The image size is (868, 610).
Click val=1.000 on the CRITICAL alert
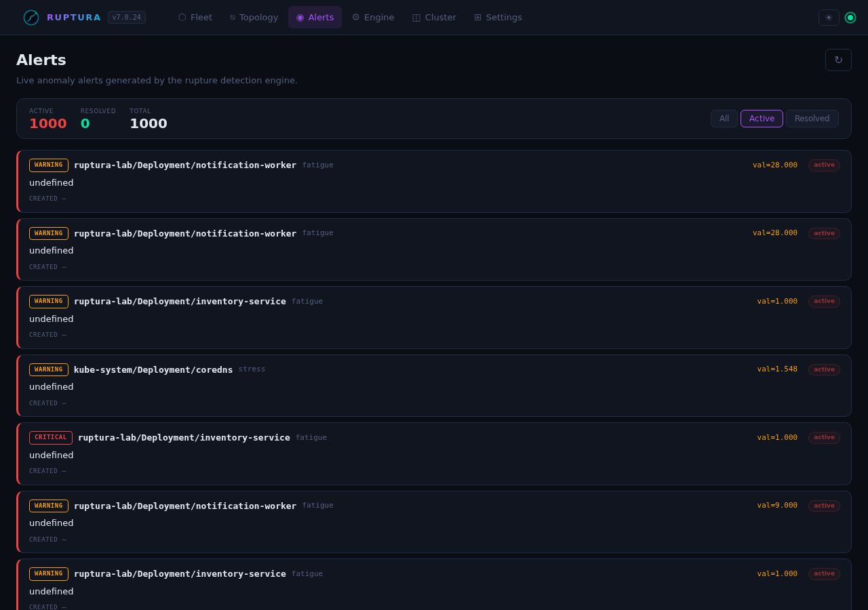pos(777,438)
